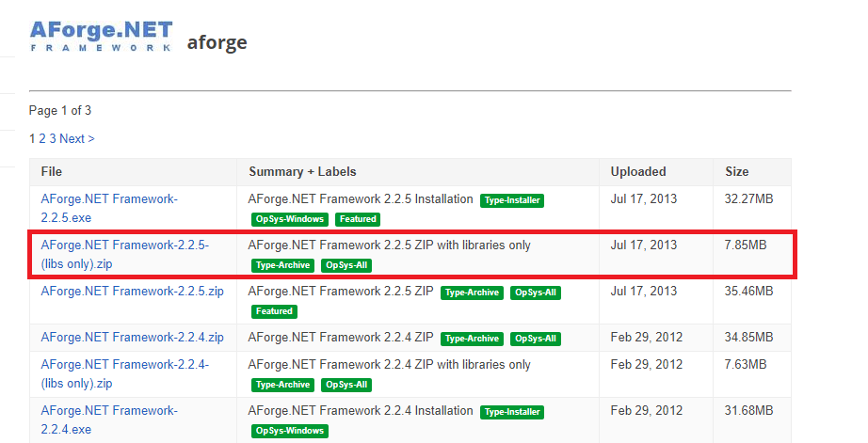The image size is (868, 443).
Task: Open AForge.NET Framework-2.2.5.exe download link
Action: click(109, 209)
